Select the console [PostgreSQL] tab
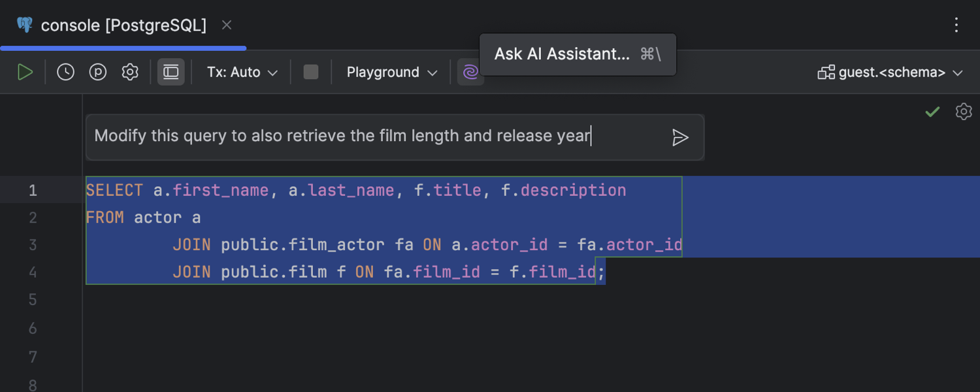 tap(123, 25)
